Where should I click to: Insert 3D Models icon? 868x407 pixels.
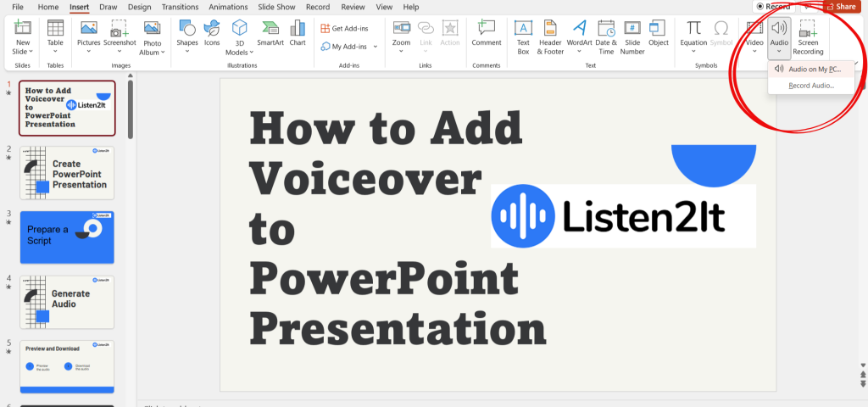[239, 28]
